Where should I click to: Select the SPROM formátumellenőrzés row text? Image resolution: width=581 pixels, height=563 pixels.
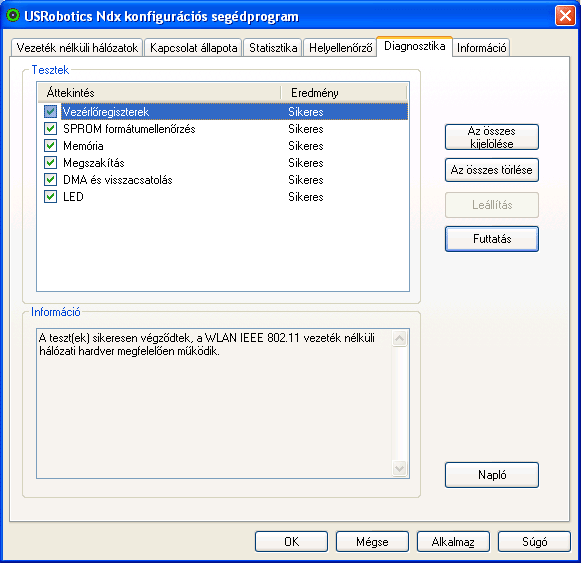click(x=129, y=129)
